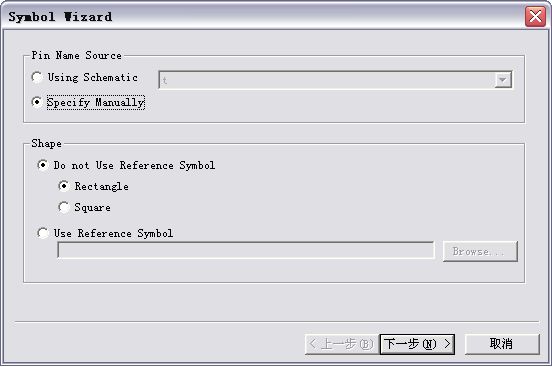Viewport: 552px width, 367px height.
Task: Click the Browse... button
Action: pos(480,251)
